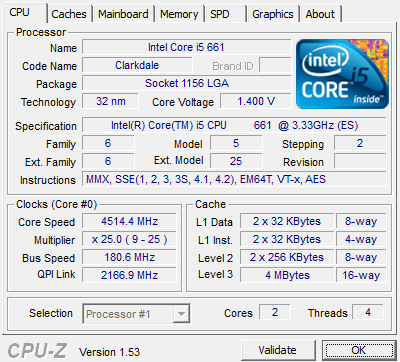Click the Model value 5

pyautogui.click(x=236, y=143)
